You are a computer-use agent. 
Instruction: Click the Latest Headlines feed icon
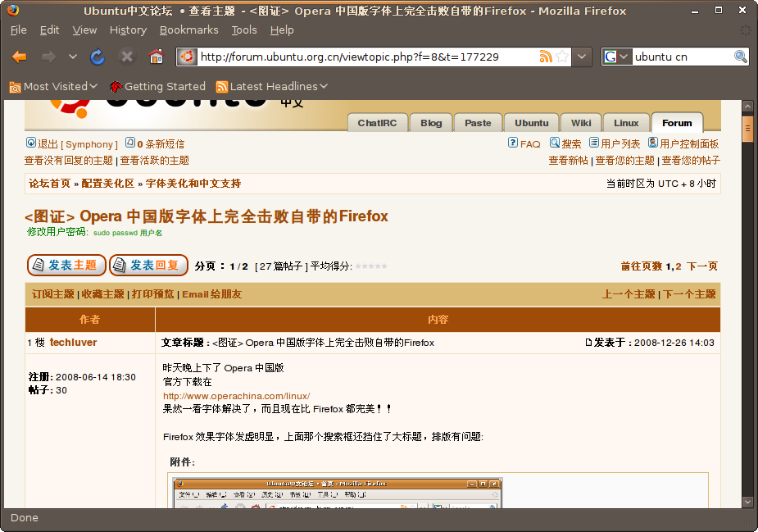coord(222,87)
